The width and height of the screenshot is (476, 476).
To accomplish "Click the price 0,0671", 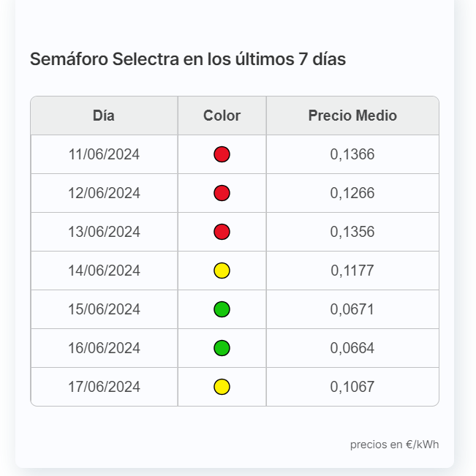I will coord(352,309).
